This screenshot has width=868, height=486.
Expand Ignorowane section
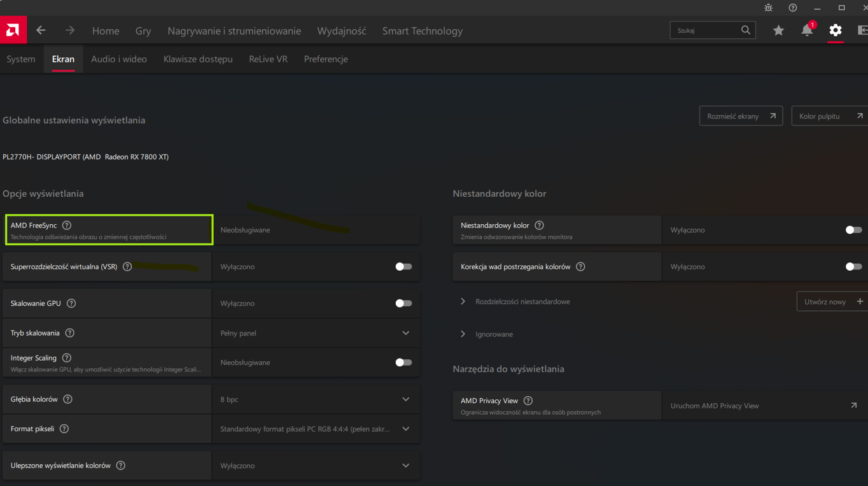click(463, 334)
